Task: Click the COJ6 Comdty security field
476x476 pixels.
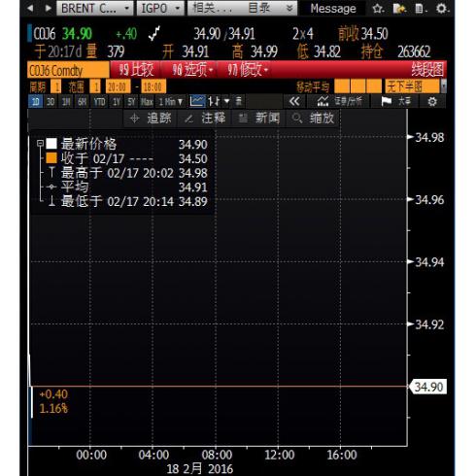Action: click(x=68, y=70)
